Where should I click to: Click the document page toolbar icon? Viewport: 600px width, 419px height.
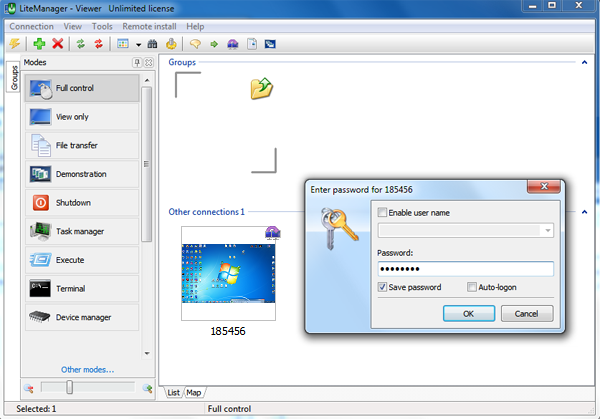[252, 44]
